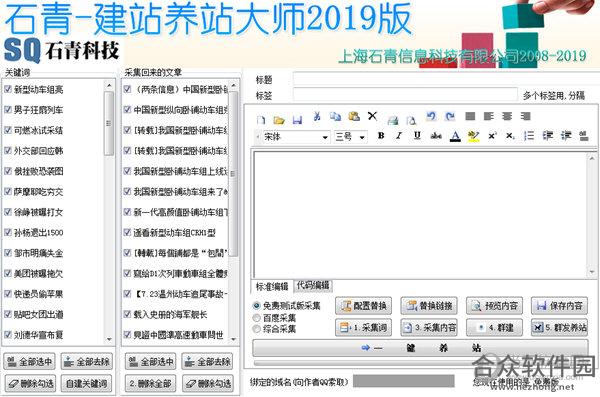Image resolution: width=600 pixels, height=397 pixels.
Task: Toggle Strikethrough formatting
Action: tap(436, 136)
